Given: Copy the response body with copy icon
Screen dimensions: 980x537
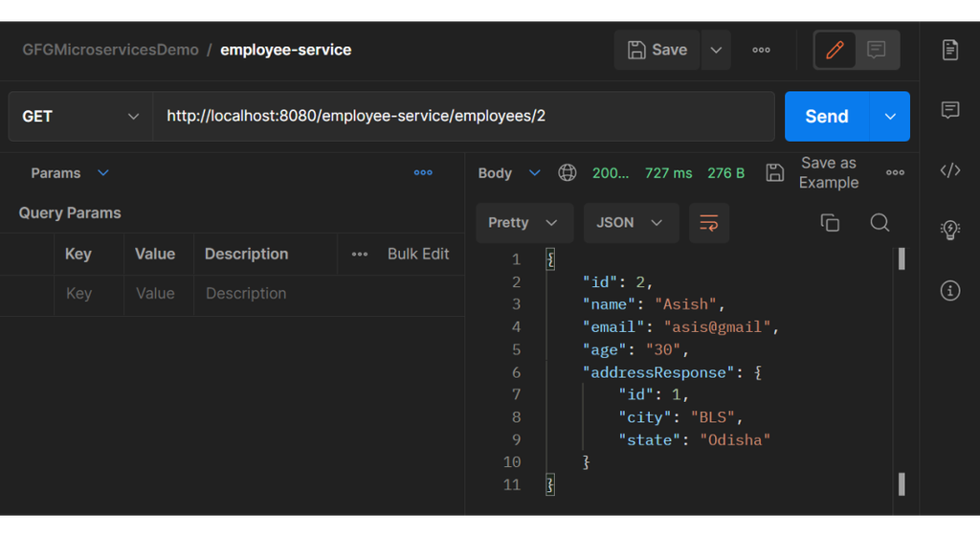Looking at the screenshot, I should (830, 223).
